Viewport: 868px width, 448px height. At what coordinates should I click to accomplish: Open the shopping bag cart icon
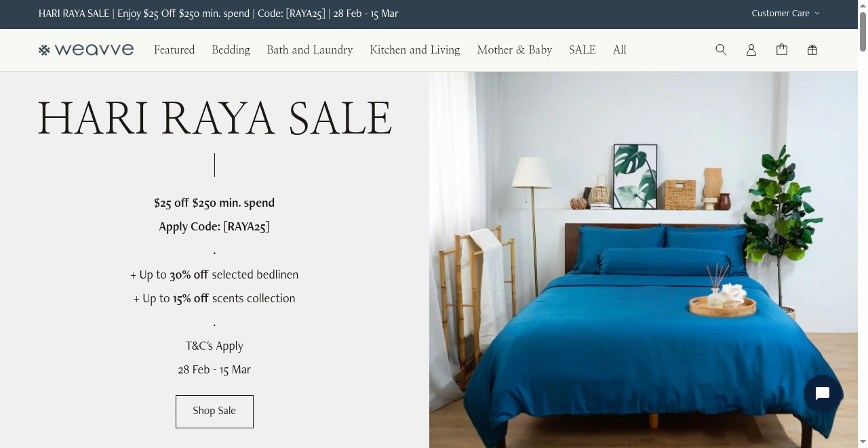pyautogui.click(x=782, y=49)
